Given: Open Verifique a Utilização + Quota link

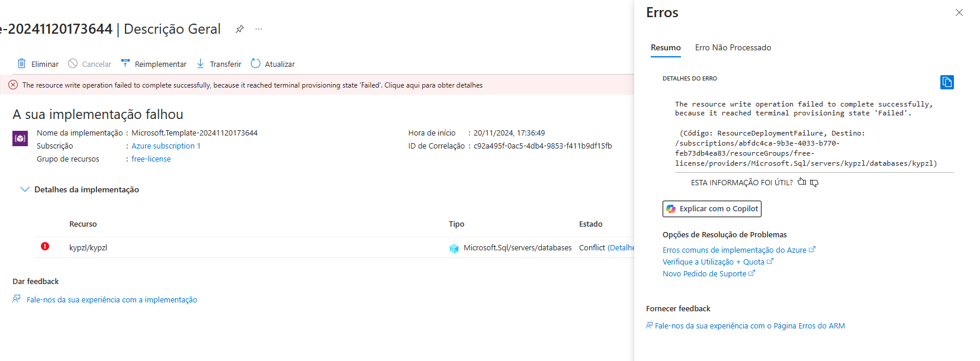Looking at the screenshot, I should 718,262.
